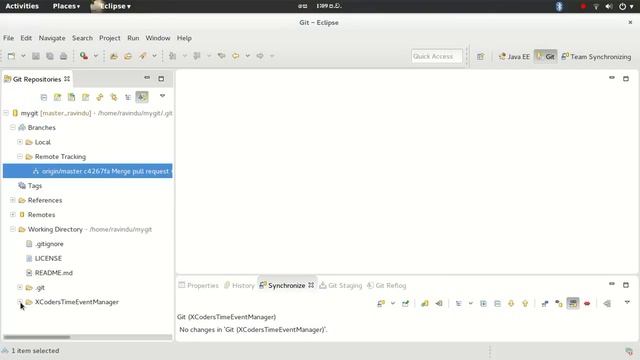Click the Forward navigation arrow icon

[x=260, y=56]
